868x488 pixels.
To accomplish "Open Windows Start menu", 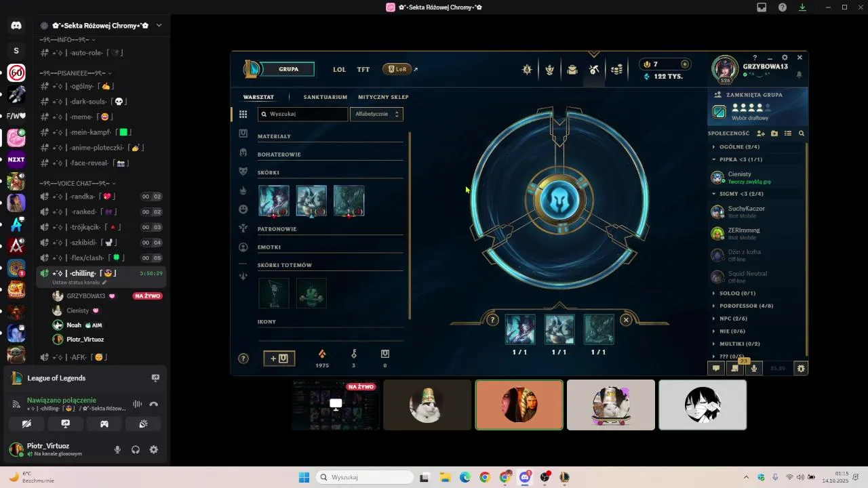I will (x=304, y=477).
